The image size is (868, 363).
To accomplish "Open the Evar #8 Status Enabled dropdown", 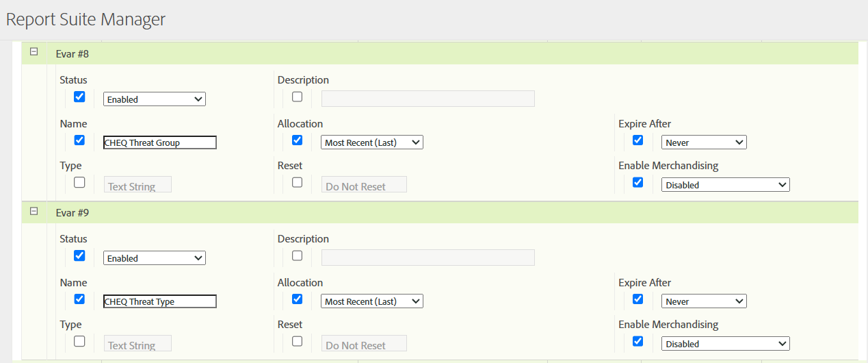I will click(155, 99).
